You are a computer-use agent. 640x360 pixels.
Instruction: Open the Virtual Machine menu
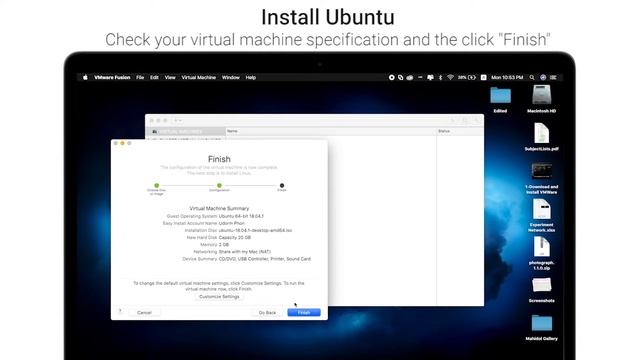tap(198, 77)
